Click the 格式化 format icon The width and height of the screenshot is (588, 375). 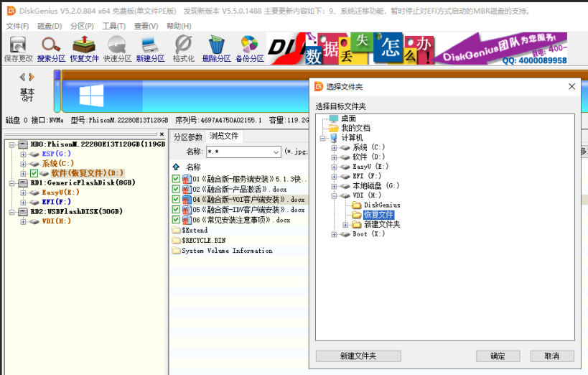click(x=183, y=47)
